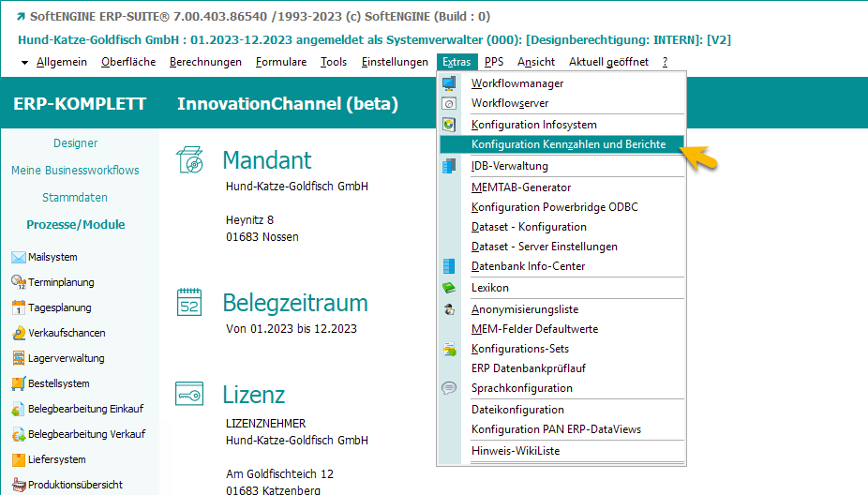This screenshot has height=495, width=868.
Task: Open the Allgemein dropdown arrow menu
Action: tap(25, 62)
